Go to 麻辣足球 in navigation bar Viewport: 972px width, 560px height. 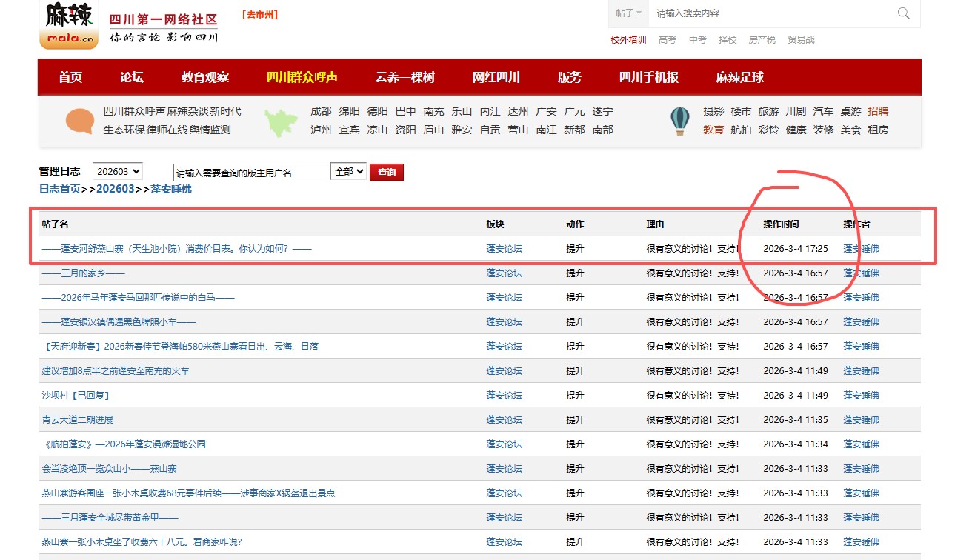coord(739,77)
